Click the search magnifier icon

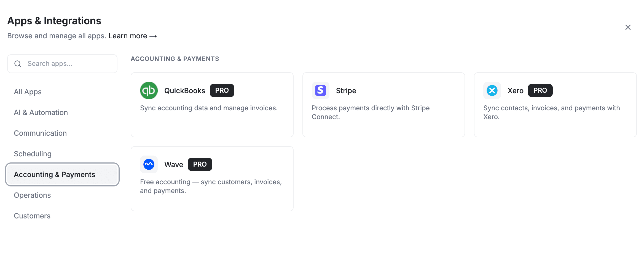point(18,63)
